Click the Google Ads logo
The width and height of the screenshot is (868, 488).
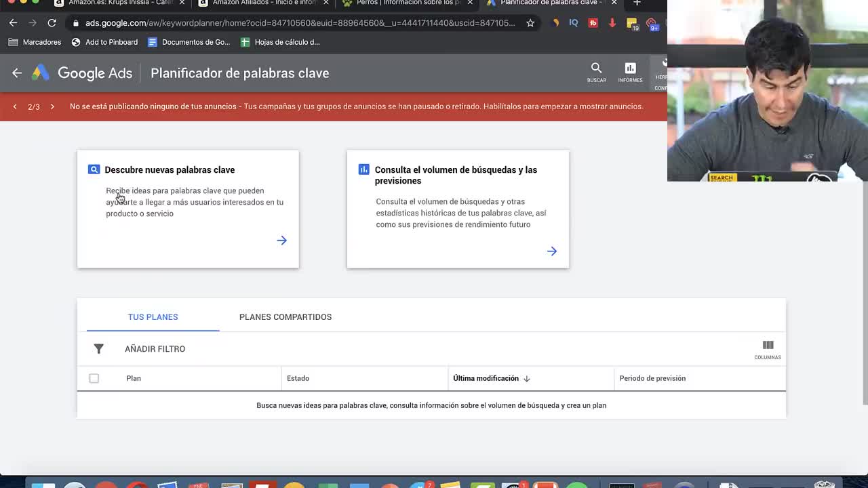coord(82,73)
